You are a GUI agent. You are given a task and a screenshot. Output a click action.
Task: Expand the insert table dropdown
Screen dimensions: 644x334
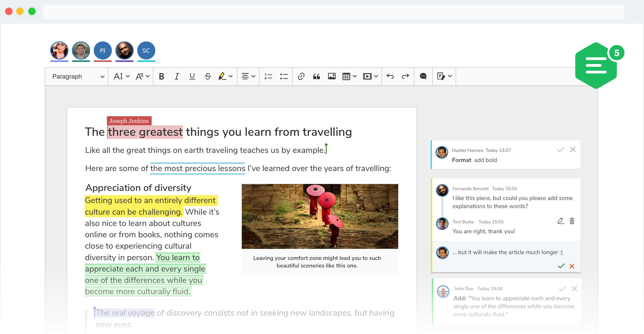point(355,76)
